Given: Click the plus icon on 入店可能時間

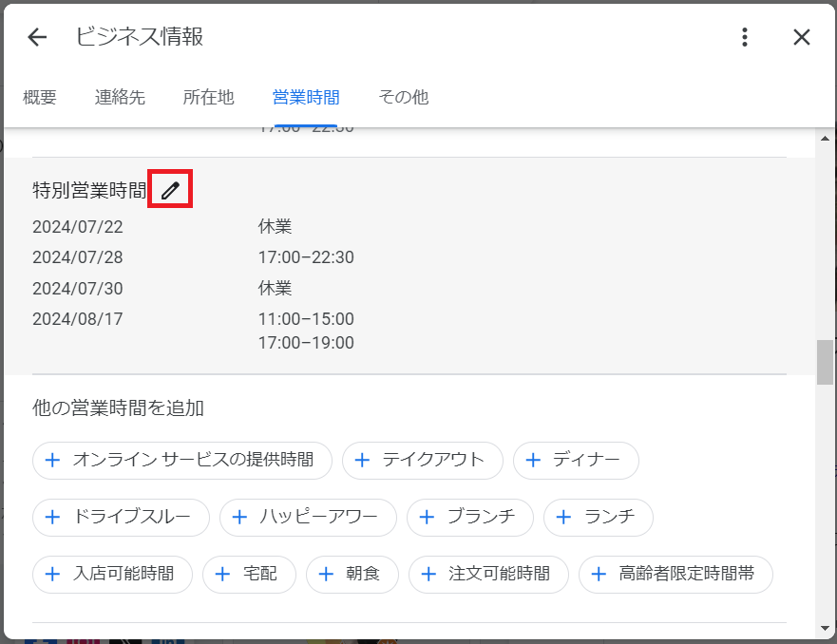Looking at the screenshot, I should (54, 574).
